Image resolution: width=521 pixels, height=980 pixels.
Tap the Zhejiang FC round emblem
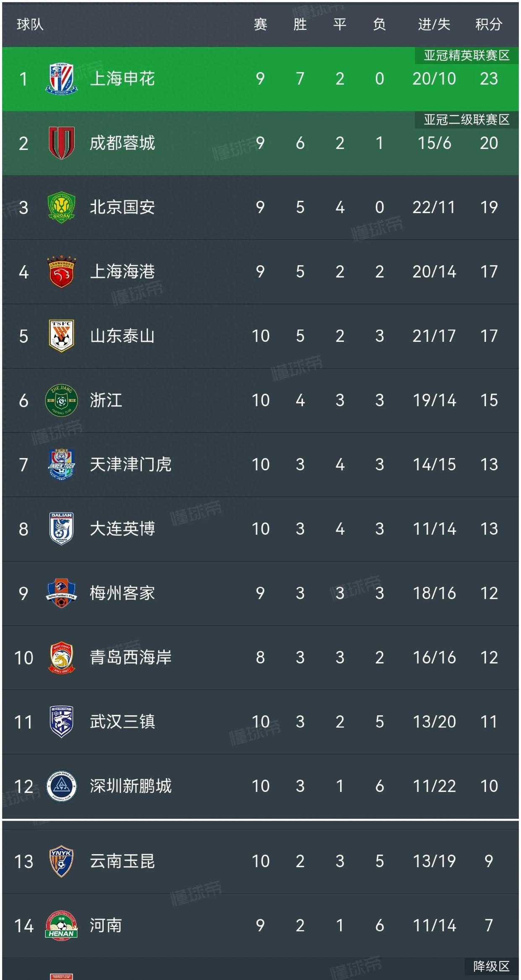click(61, 400)
